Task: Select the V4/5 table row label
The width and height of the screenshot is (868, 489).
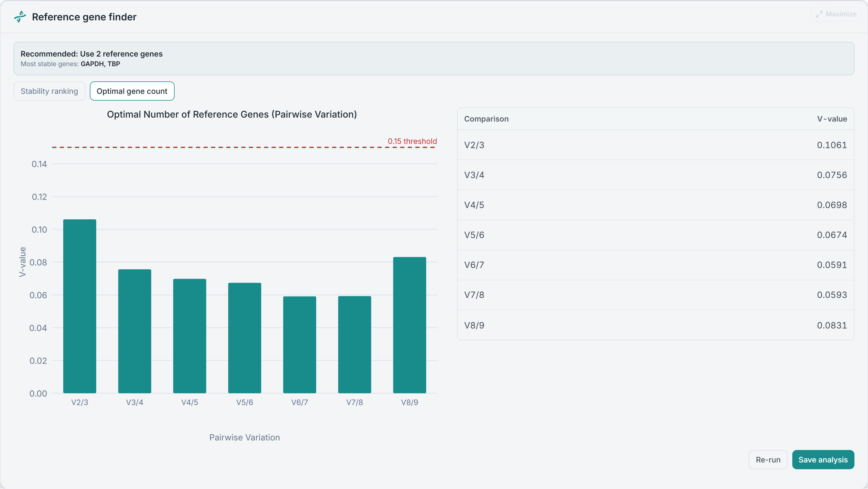Action: pos(474,205)
